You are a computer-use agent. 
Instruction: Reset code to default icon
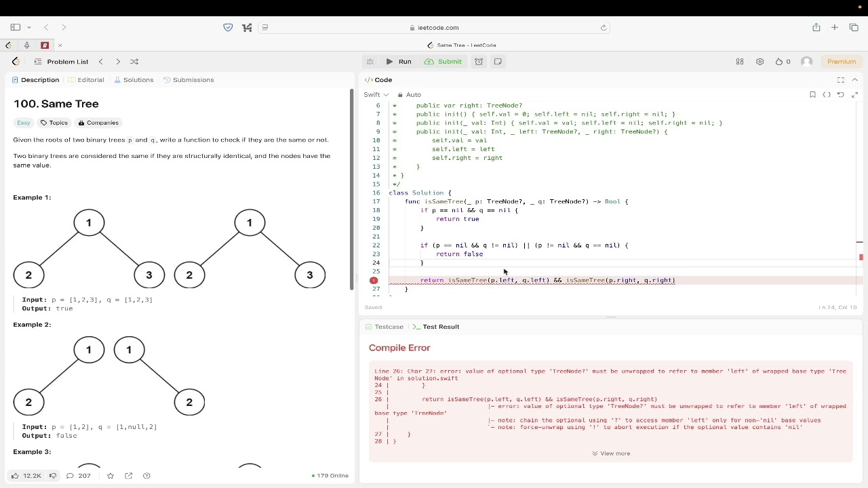coord(841,95)
